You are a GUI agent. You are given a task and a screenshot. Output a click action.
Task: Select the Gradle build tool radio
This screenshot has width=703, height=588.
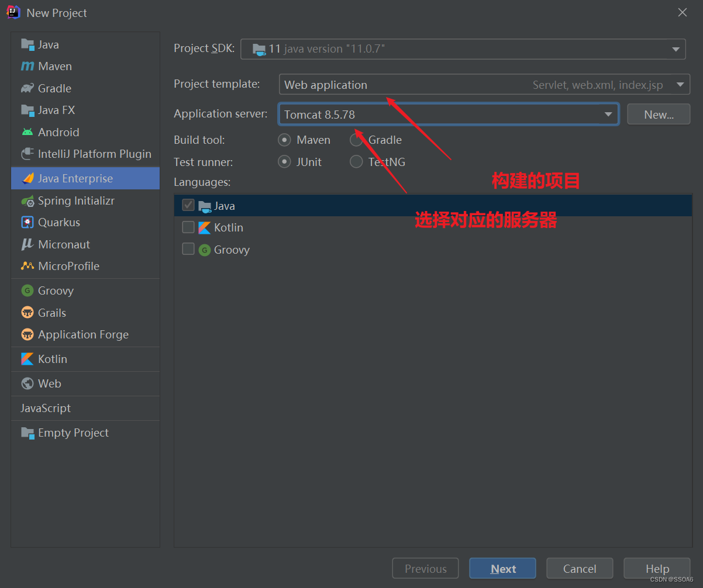(356, 140)
